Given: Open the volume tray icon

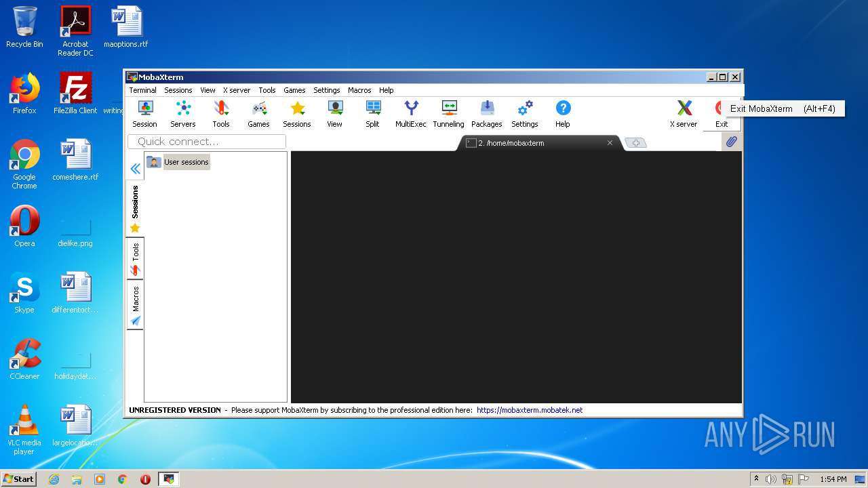Looking at the screenshot, I should click(x=771, y=479).
